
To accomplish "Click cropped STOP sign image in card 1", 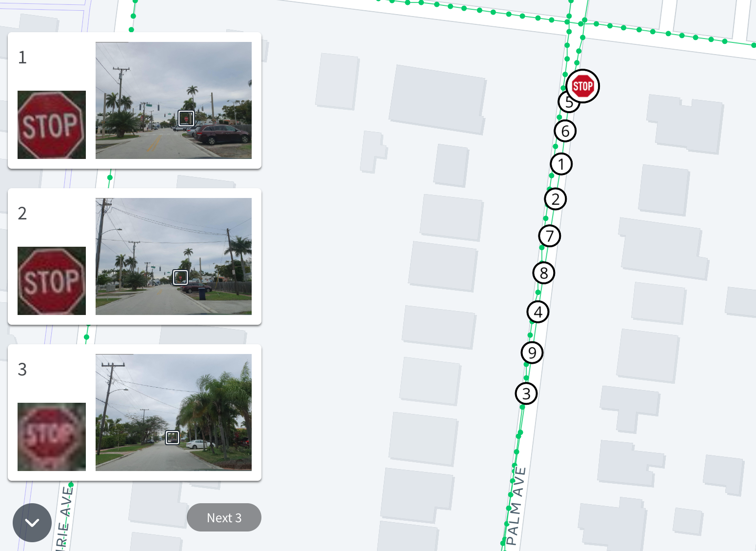I will pos(52,125).
